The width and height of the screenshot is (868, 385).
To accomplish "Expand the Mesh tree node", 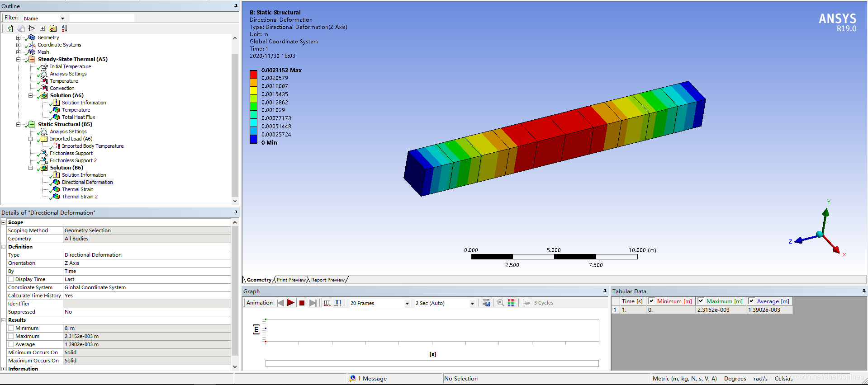I will (18, 52).
